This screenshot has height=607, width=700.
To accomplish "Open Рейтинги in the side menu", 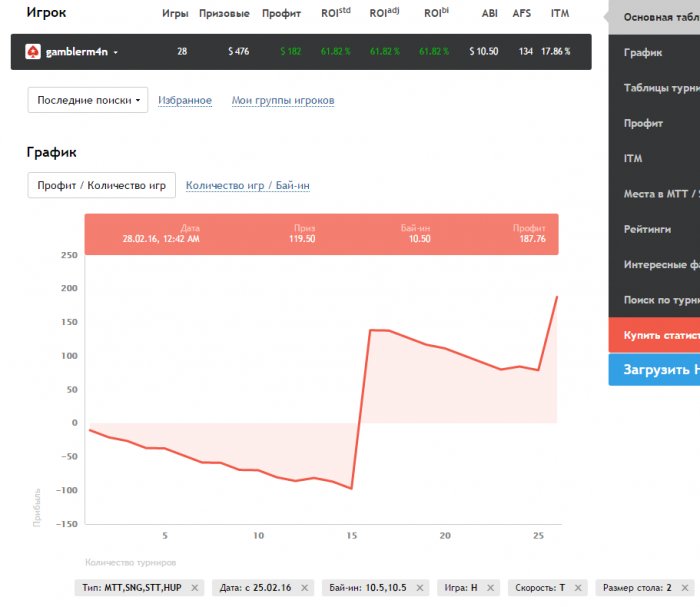I will [647, 229].
